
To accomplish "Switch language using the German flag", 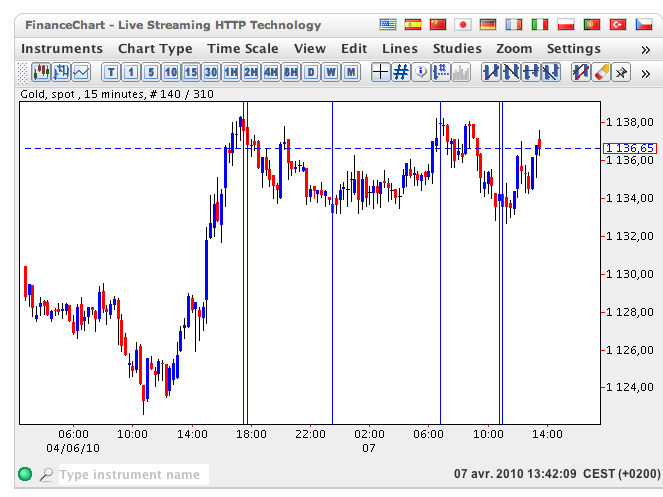I will 488,24.
